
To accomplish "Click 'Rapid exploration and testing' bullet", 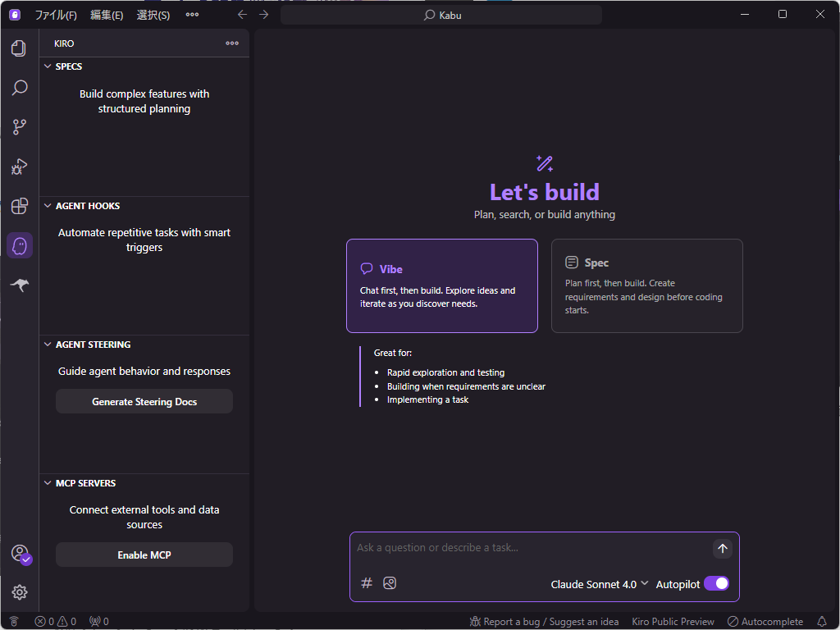I will point(445,372).
